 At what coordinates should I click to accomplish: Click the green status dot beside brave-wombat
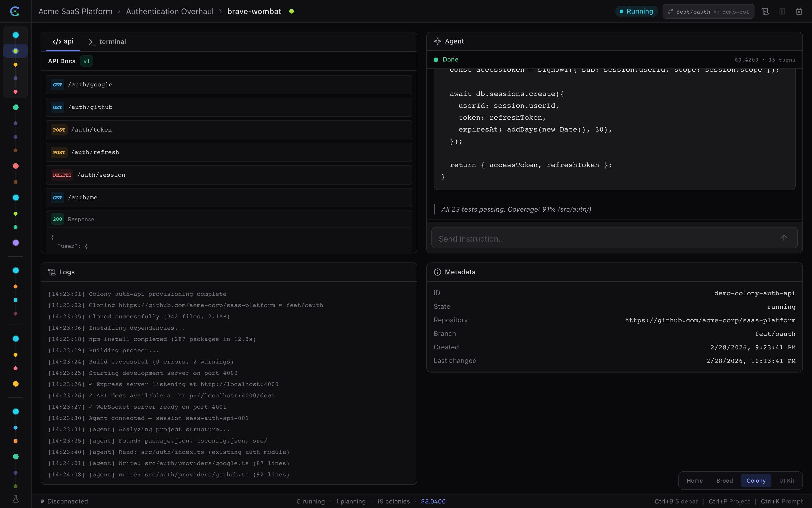click(292, 11)
